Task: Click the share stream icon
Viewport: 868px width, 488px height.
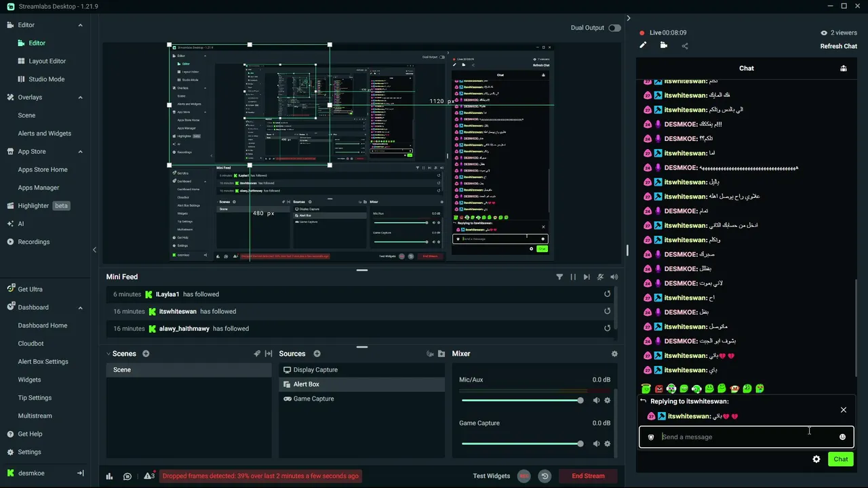Action: [x=685, y=46]
